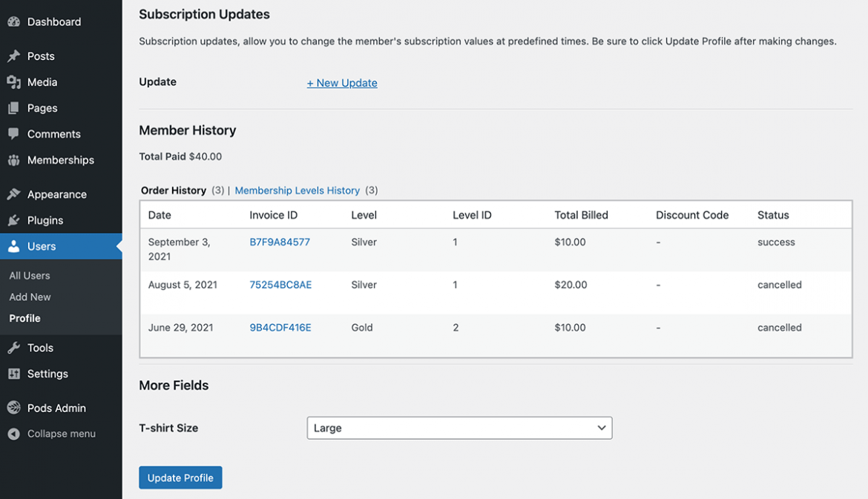Viewport: 868px width, 499px height.
Task: Select the Plugins sidebar icon
Action: [13, 219]
